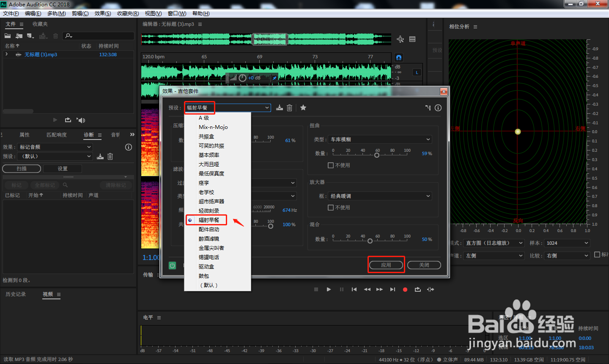Open the 直方图（日志缩放）dropdown

pos(494,243)
